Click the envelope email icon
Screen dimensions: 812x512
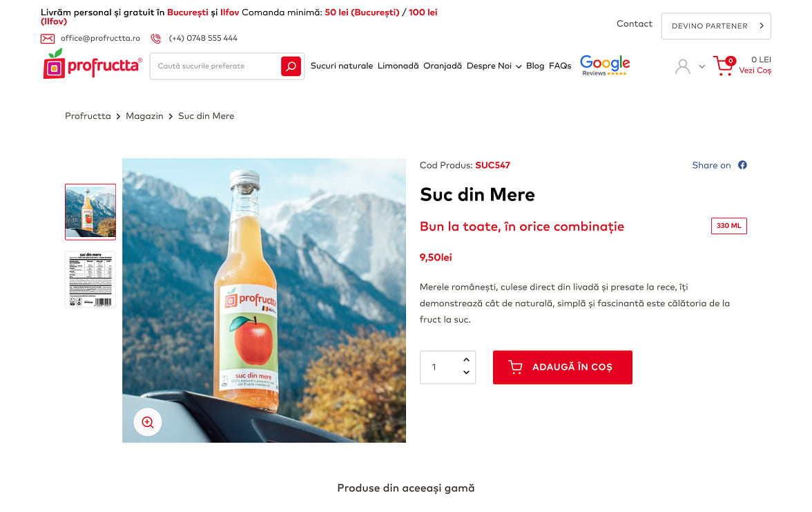[48, 39]
